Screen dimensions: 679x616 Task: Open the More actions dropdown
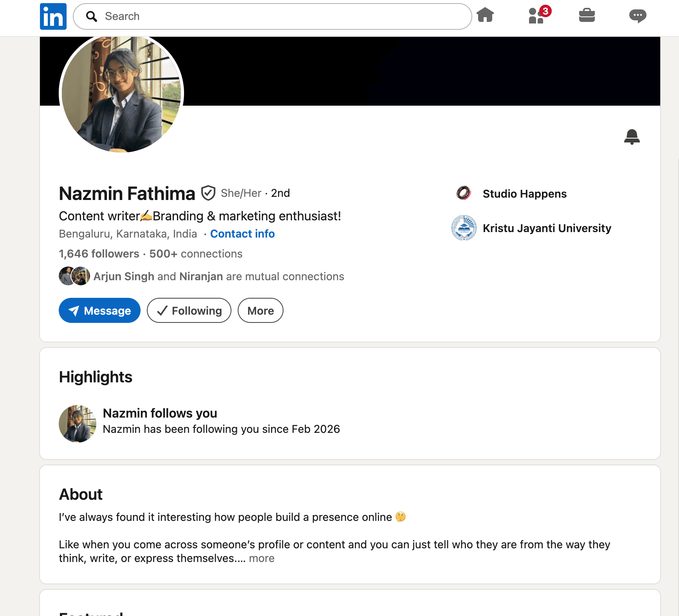(260, 310)
